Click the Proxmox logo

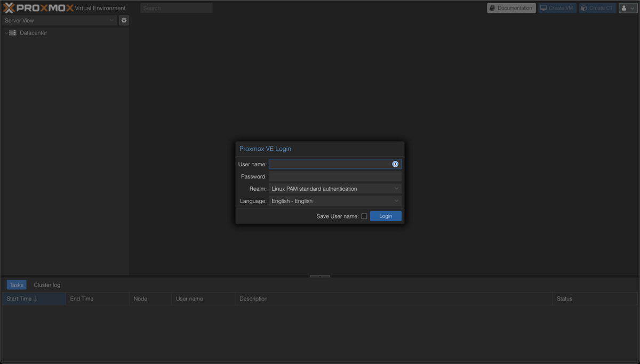click(x=38, y=8)
